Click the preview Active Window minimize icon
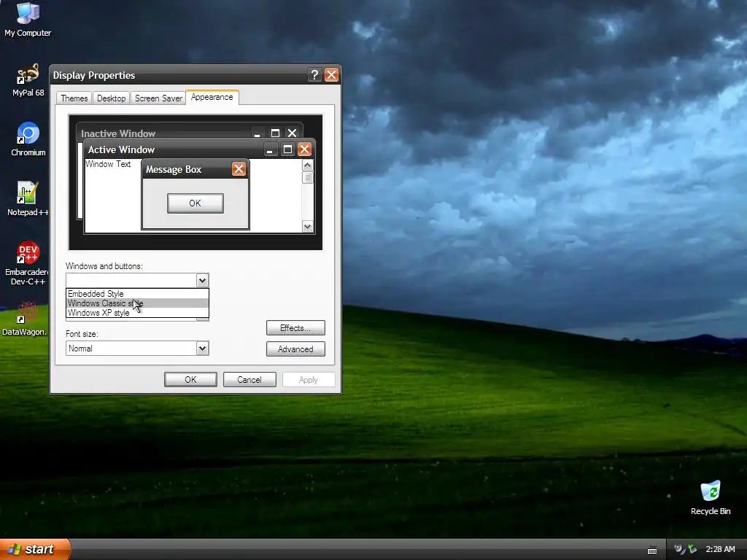The width and height of the screenshot is (747, 560). click(x=270, y=149)
